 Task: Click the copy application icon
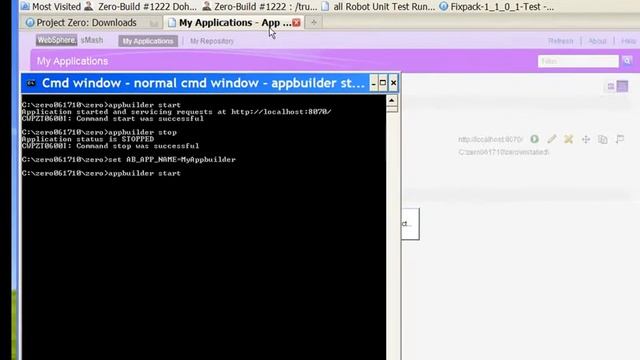[x=602, y=139]
